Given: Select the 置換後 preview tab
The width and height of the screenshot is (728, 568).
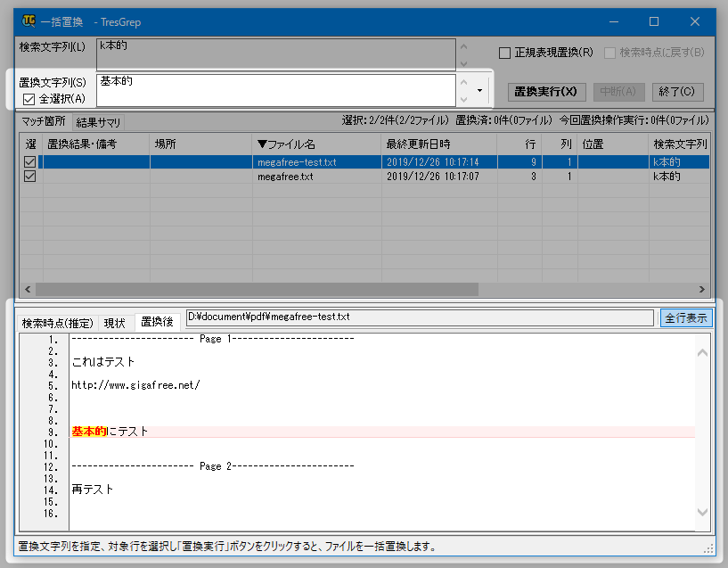Looking at the screenshot, I should pyautogui.click(x=157, y=321).
